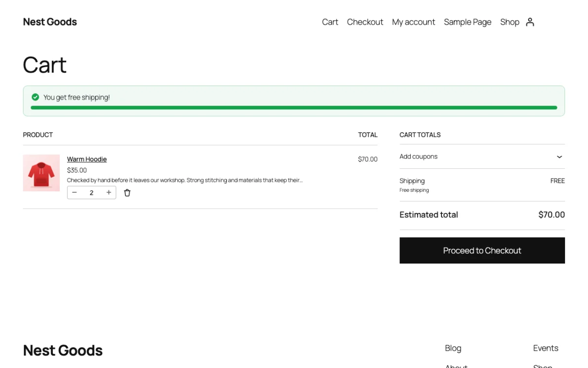Open Shop in the top navigation
Image resolution: width=588 pixels, height=368 pixels.
coord(510,22)
